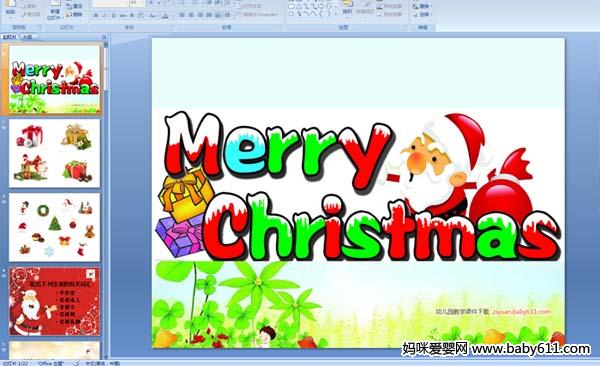Open the Arrange (排列) menu
Image resolution: width=600 pixels, height=366 pixels.
pyautogui.click(x=347, y=8)
